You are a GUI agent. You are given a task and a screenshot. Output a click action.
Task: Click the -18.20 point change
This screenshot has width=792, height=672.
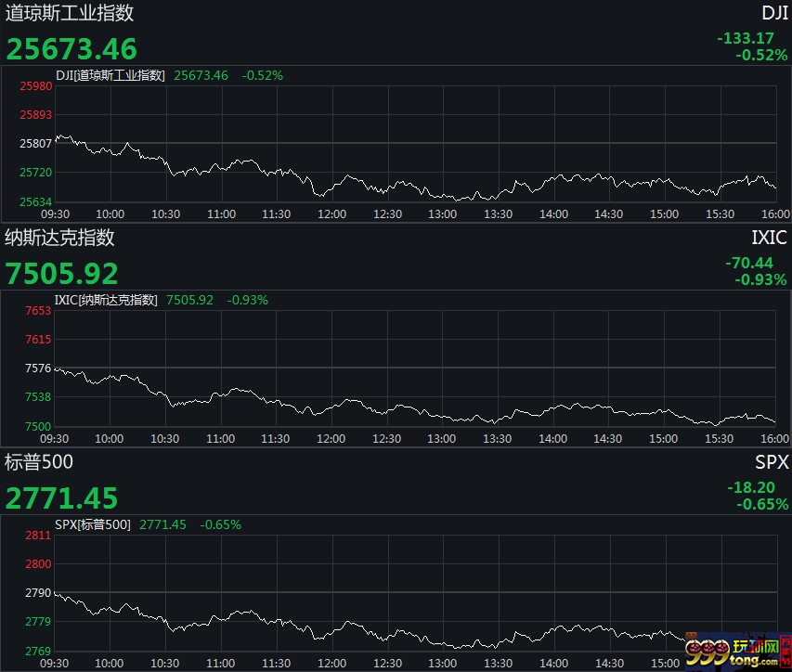tap(751, 487)
